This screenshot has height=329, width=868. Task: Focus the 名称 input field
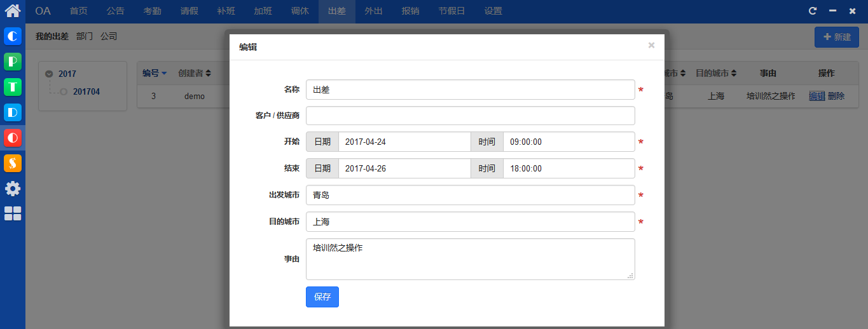pyautogui.click(x=471, y=90)
